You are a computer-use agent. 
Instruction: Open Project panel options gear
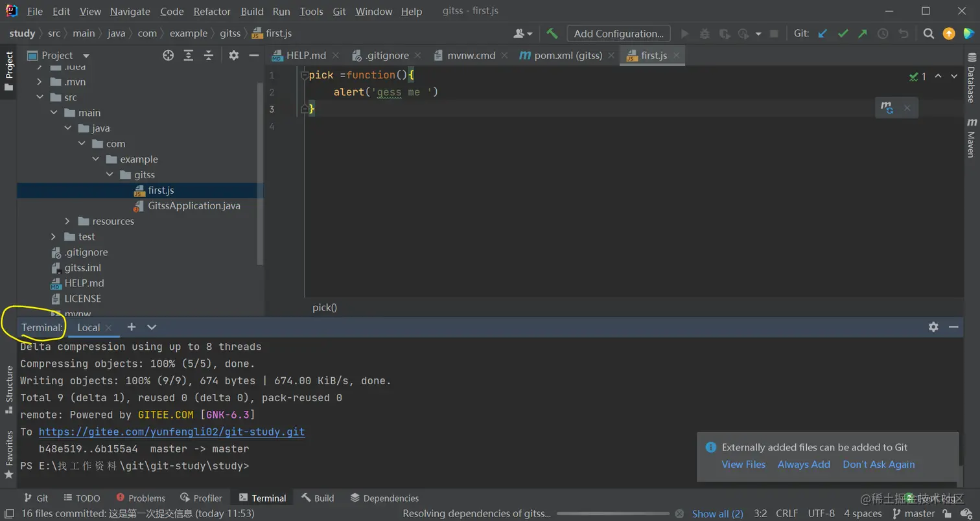(234, 56)
